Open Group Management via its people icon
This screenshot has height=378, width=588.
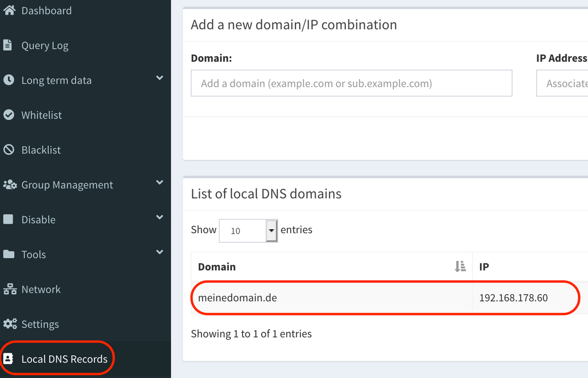(10, 184)
